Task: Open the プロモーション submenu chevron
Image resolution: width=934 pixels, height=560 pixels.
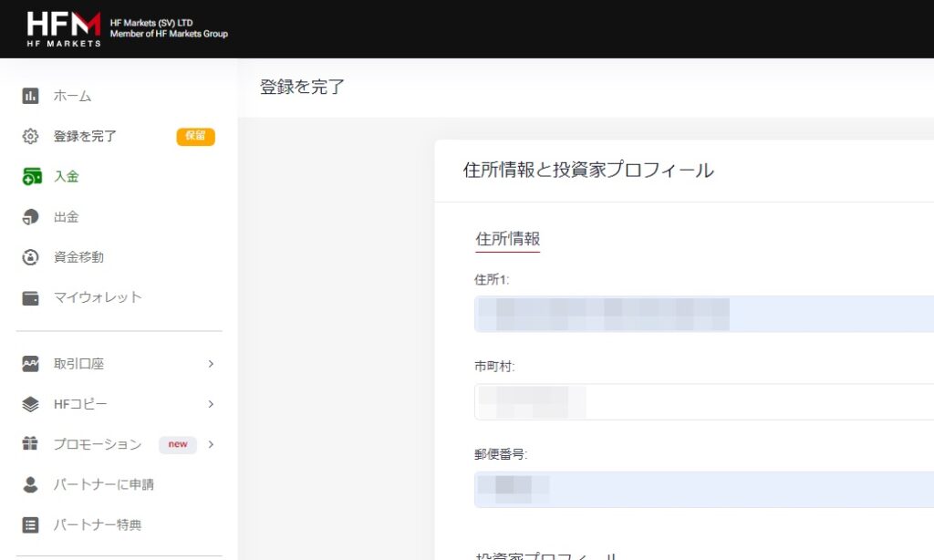Action: (212, 444)
